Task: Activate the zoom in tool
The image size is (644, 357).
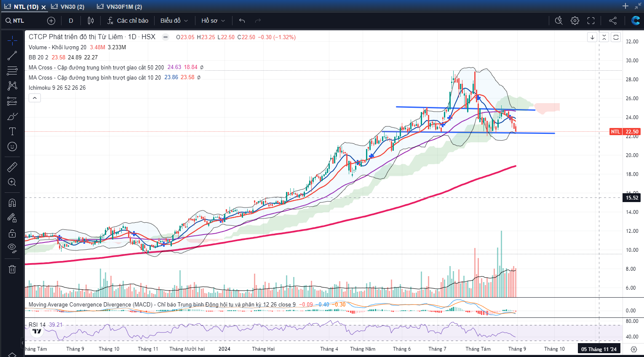Action: (x=12, y=182)
